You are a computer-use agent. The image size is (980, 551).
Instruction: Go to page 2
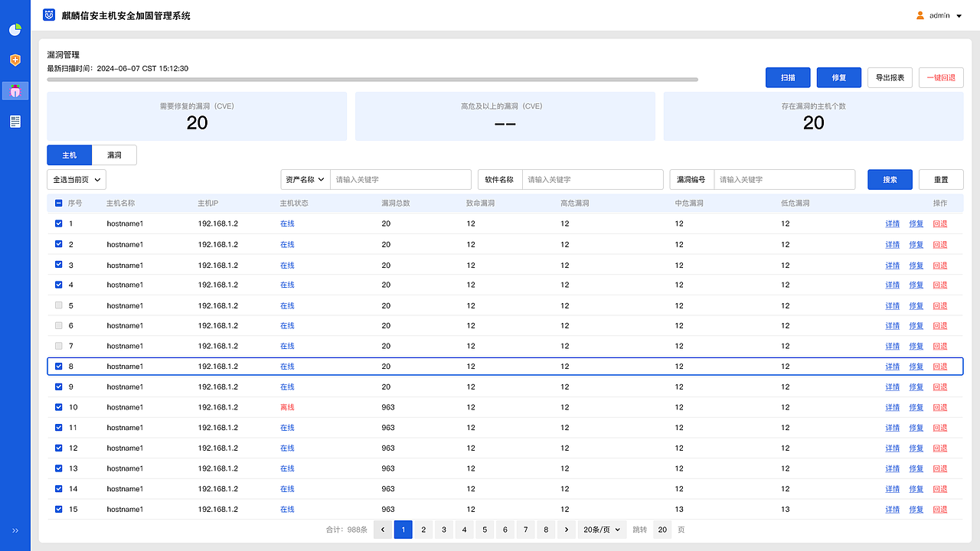click(x=423, y=530)
